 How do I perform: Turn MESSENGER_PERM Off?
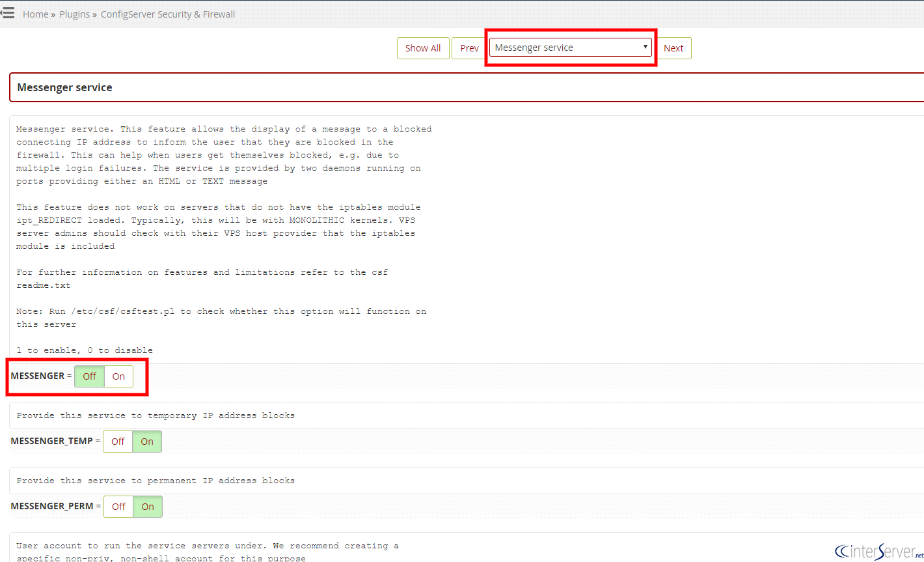point(118,507)
